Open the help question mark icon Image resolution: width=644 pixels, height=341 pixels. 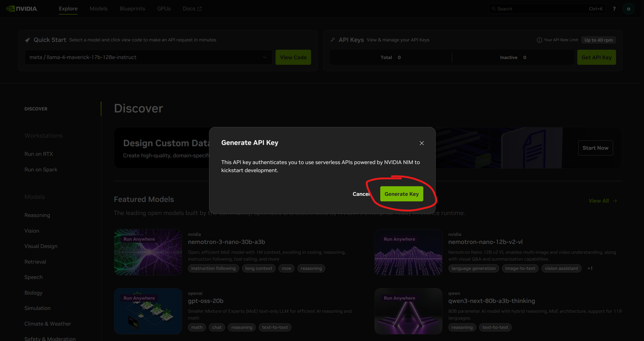(x=614, y=9)
